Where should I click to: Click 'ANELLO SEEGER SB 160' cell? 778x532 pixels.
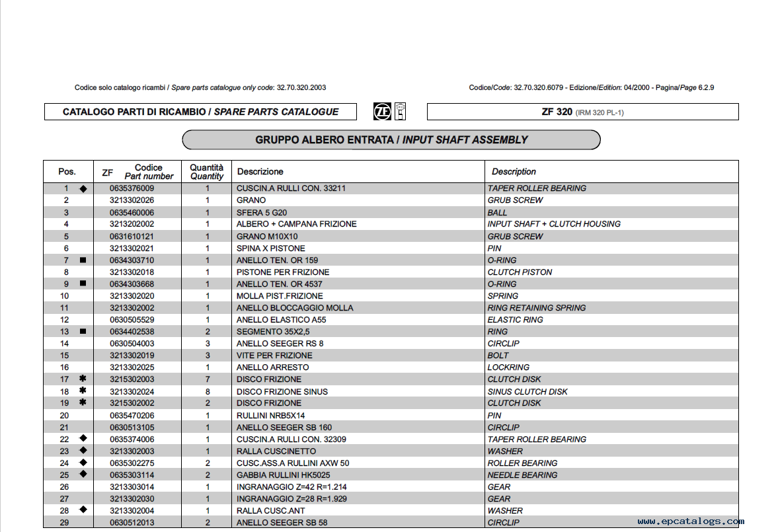284,428
